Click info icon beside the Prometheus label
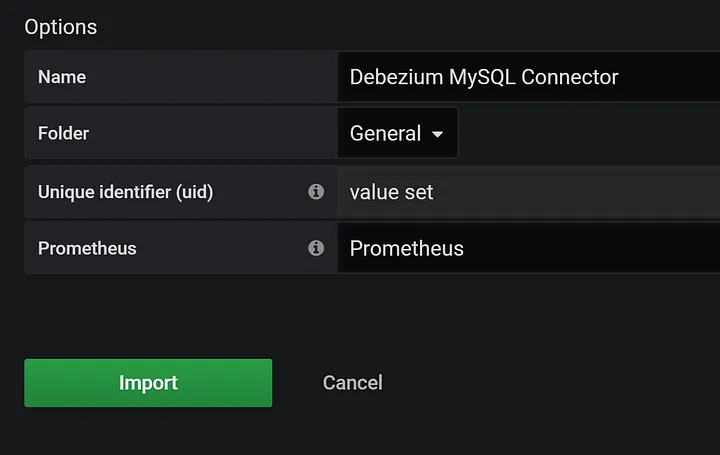The height and width of the screenshot is (455, 720). [316, 248]
